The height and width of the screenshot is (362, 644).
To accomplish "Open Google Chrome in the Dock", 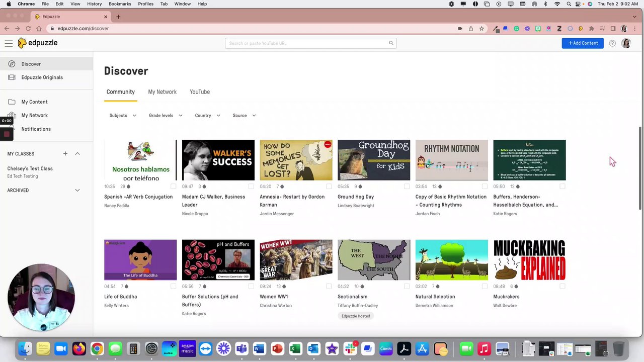I will click(x=97, y=348).
